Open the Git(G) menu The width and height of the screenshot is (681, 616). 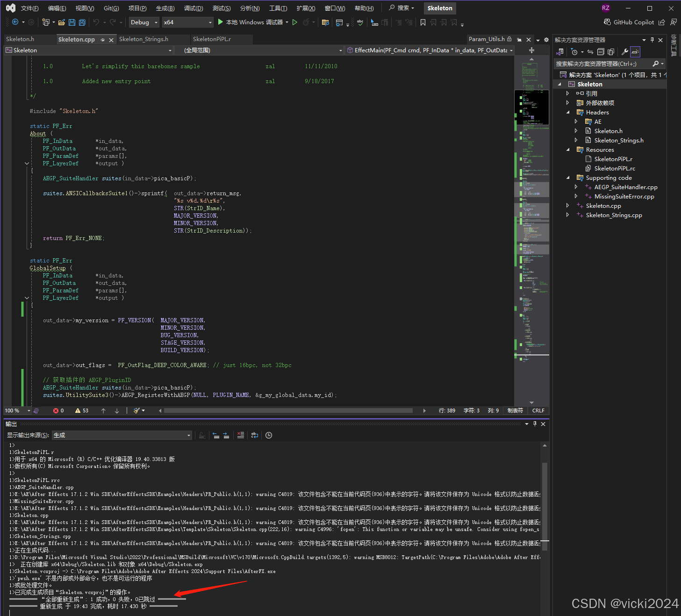pyautogui.click(x=111, y=8)
